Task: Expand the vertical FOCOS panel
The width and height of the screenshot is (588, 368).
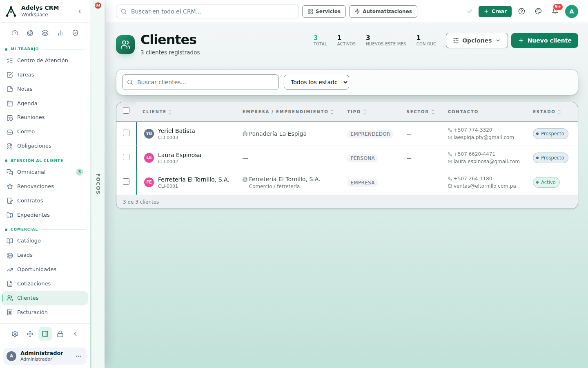Action: coord(98,184)
